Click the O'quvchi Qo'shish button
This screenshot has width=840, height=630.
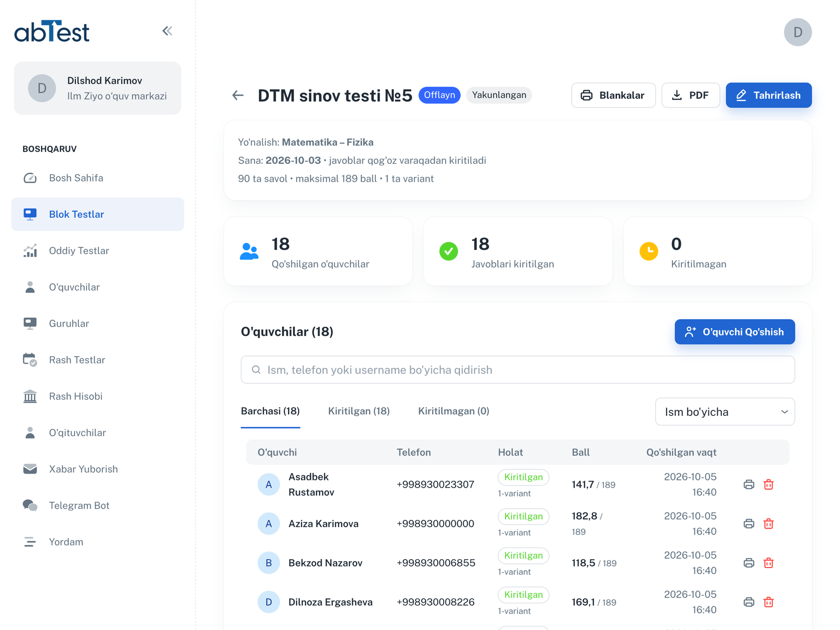click(734, 332)
